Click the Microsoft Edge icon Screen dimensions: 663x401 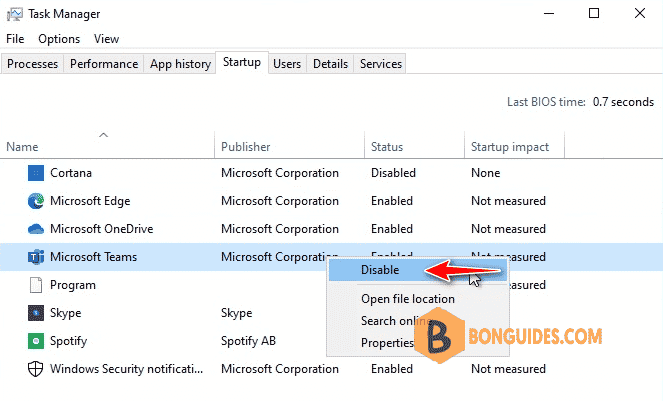(36, 201)
